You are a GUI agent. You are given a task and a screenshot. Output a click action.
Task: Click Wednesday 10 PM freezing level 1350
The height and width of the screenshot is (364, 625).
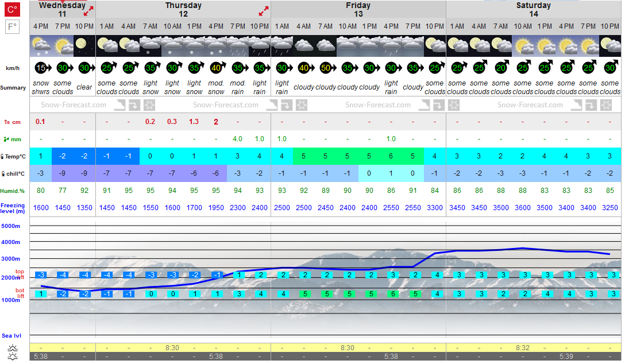(84, 207)
